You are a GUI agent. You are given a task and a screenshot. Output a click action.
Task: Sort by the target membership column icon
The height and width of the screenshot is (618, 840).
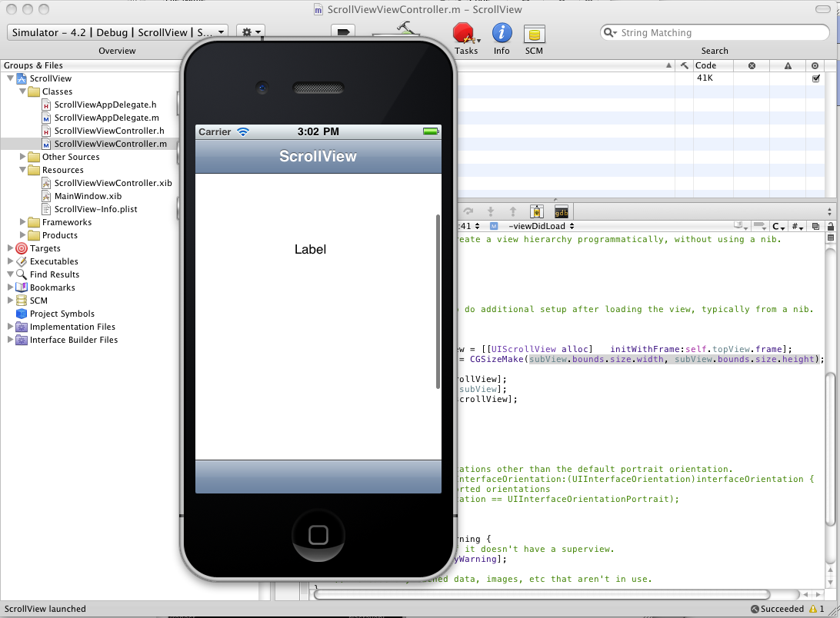pos(815,65)
